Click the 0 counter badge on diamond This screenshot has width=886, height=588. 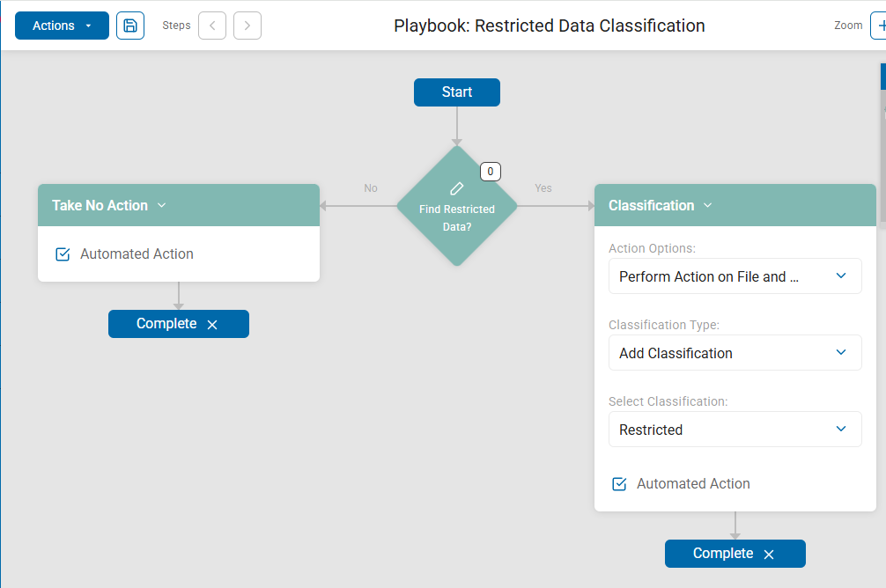pos(490,172)
